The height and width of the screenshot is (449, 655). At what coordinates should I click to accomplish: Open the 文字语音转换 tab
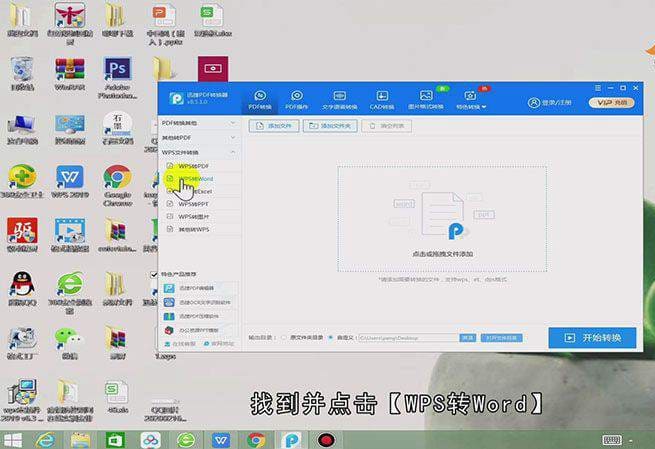tap(339, 100)
